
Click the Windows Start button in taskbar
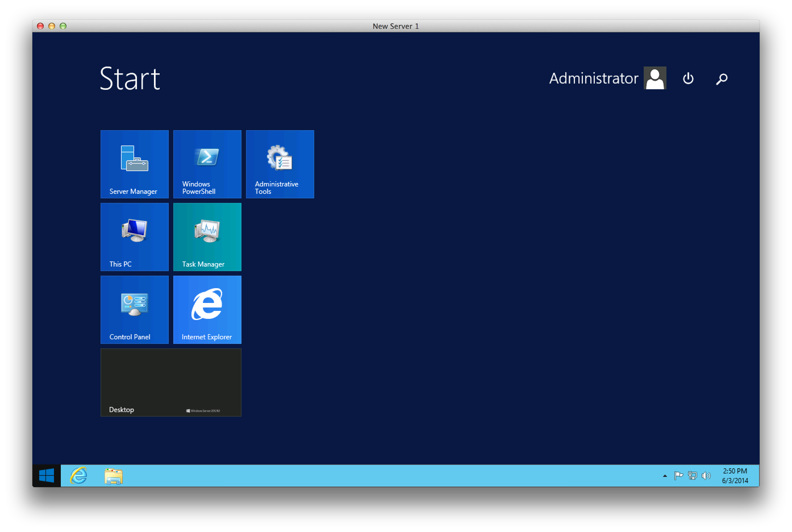pos(47,475)
